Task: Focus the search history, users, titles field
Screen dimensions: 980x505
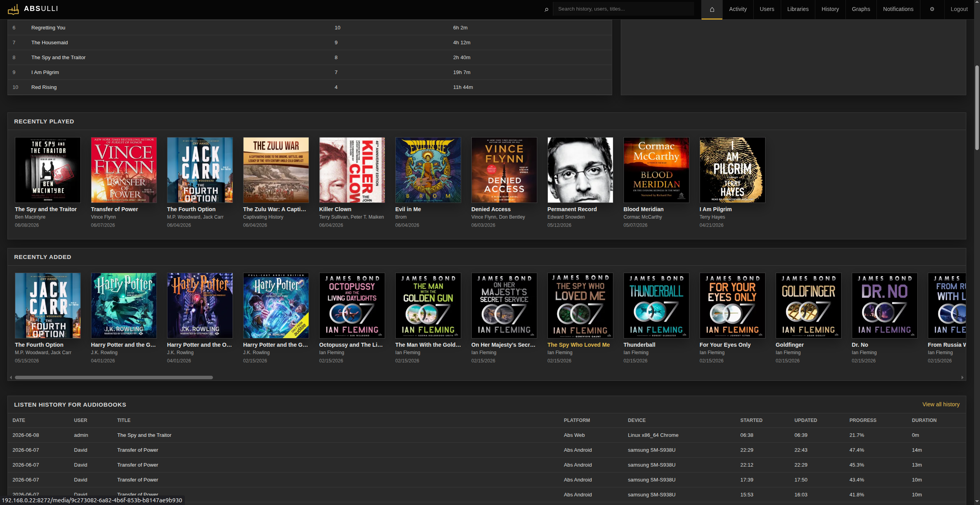Action: coord(624,9)
